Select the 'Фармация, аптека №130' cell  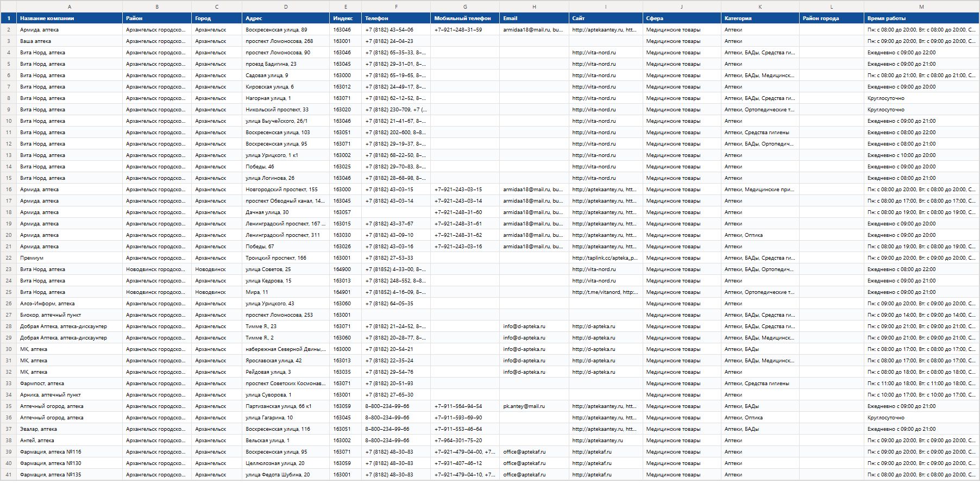[70, 463]
